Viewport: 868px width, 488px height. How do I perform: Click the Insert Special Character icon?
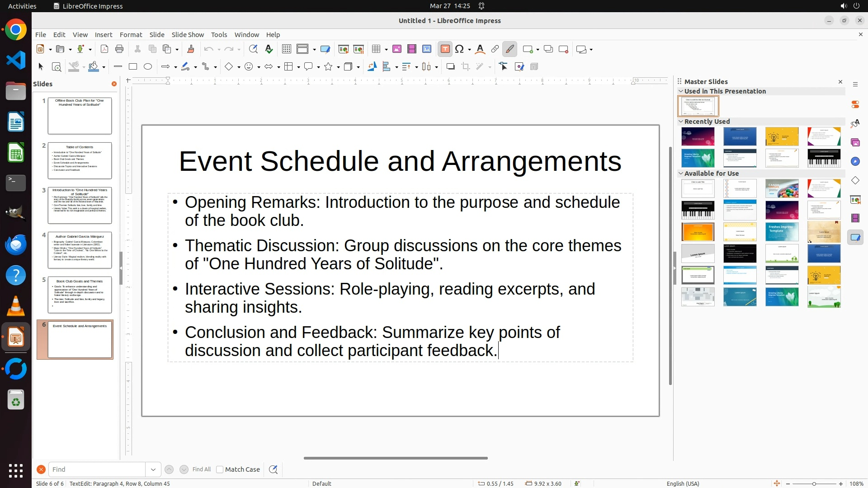point(460,49)
